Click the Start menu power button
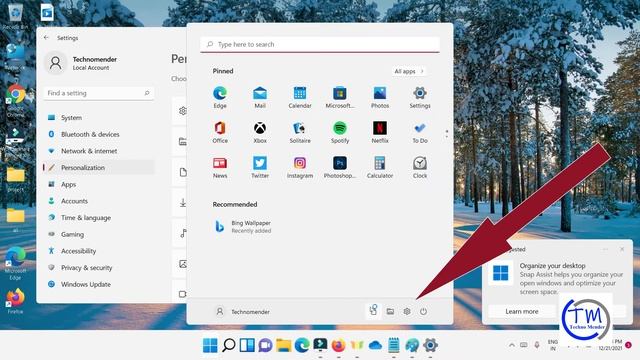The image size is (640, 360). (423, 311)
